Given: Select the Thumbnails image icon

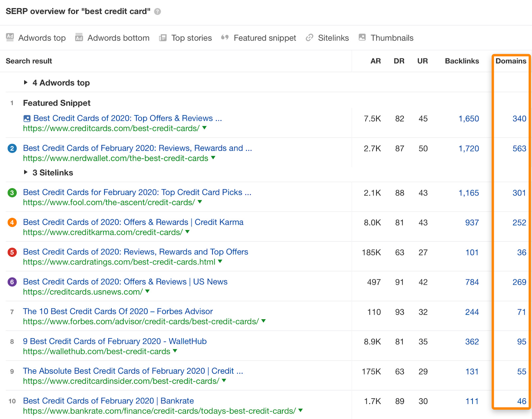Looking at the screenshot, I should tap(362, 38).
